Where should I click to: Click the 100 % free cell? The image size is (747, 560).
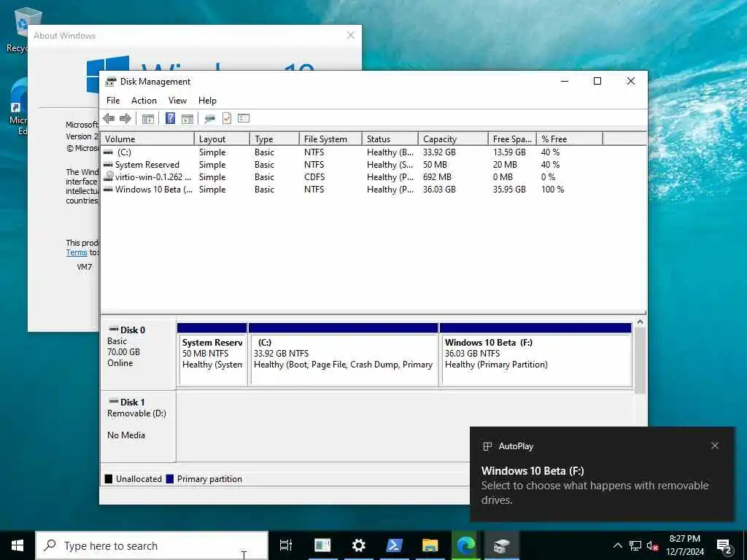[552, 190]
